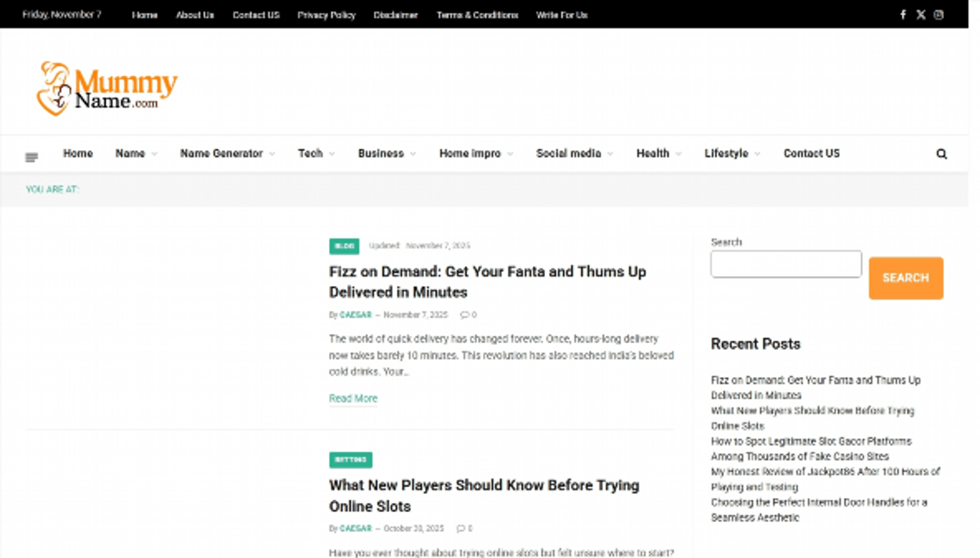Click comment bubble icon on Slots article
980x558 pixels.
click(x=460, y=528)
